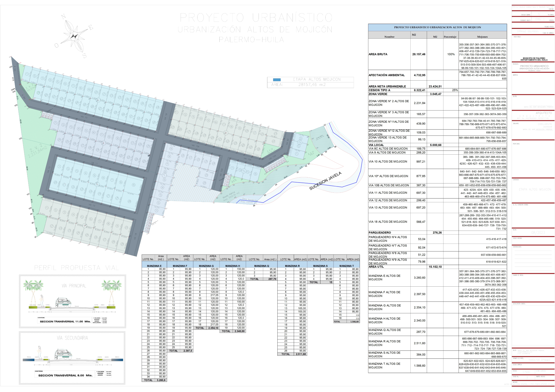The width and height of the screenshot is (555, 392).
Task: Click the PROYECTO URBANÍSTICO main title
Action: click(256, 18)
